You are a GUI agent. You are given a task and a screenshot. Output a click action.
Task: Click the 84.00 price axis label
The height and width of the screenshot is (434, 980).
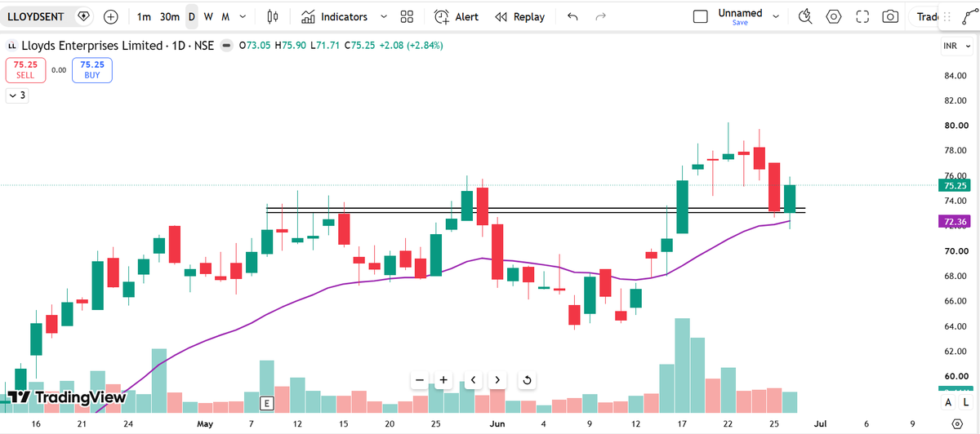click(x=955, y=76)
